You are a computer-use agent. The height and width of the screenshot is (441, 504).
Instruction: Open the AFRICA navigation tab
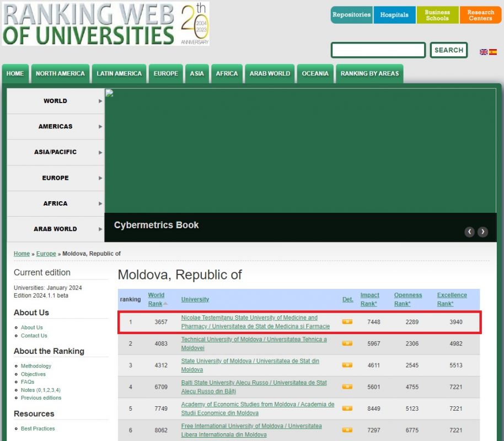227,73
